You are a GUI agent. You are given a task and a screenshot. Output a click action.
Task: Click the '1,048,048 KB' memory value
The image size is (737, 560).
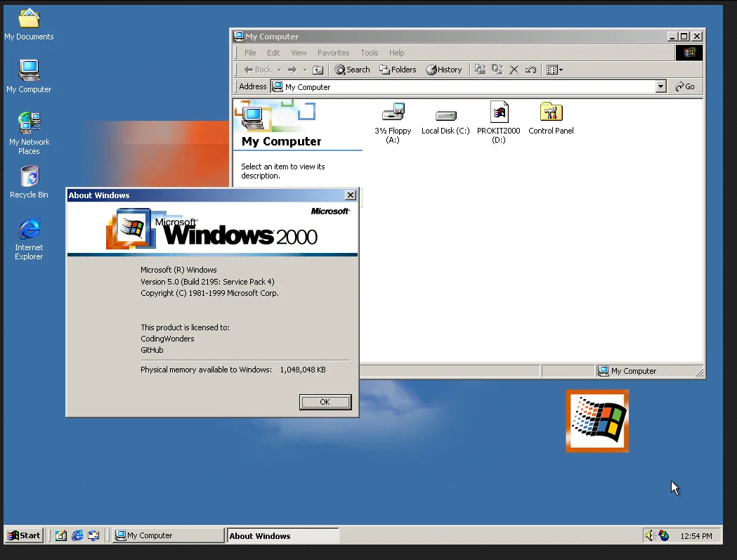pos(303,370)
